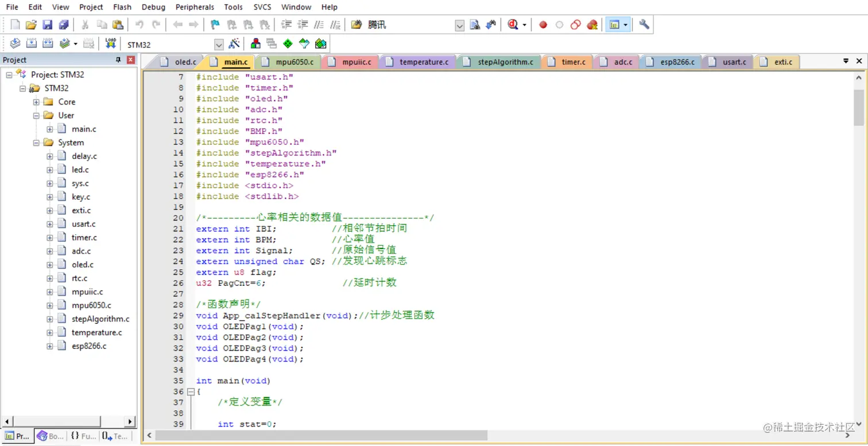Screen dimensions: 868x446
Task: Click the Pack Installer icon
Action: pos(320,44)
